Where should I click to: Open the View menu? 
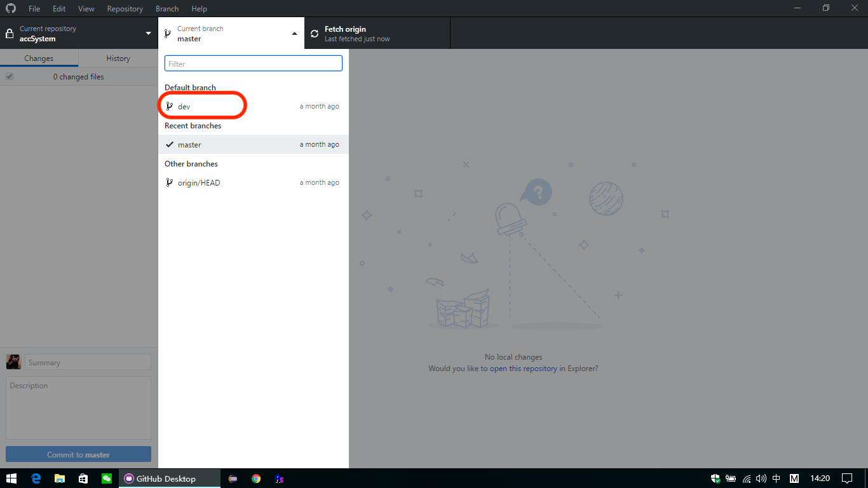tap(86, 9)
